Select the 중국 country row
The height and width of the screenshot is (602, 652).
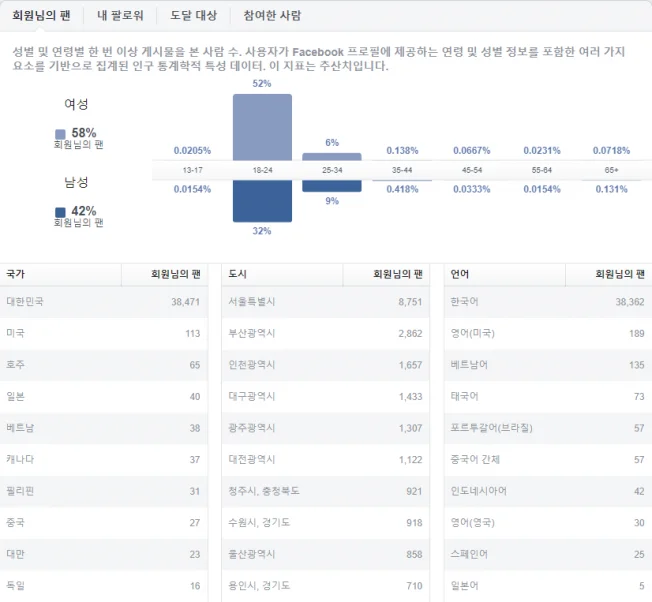click(x=104, y=523)
